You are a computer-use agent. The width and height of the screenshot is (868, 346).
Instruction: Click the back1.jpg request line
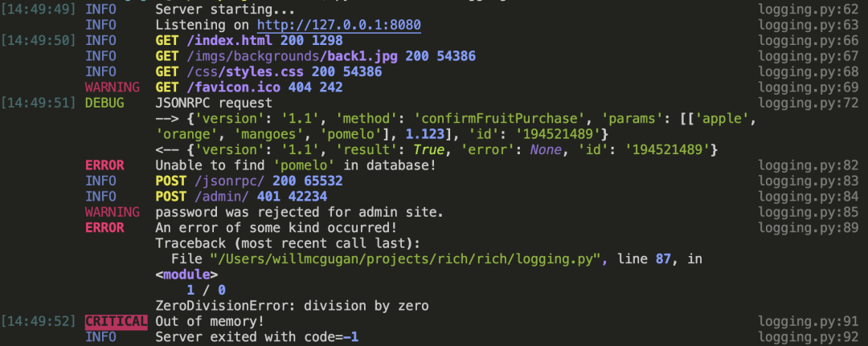pyautogui.click(x=316, y=56)
